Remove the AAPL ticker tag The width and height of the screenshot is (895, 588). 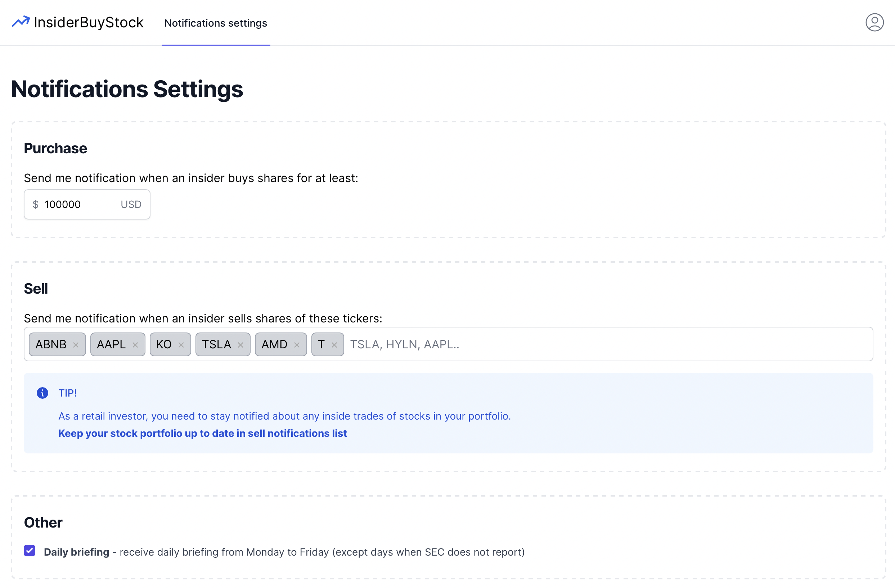pos(135,345)
